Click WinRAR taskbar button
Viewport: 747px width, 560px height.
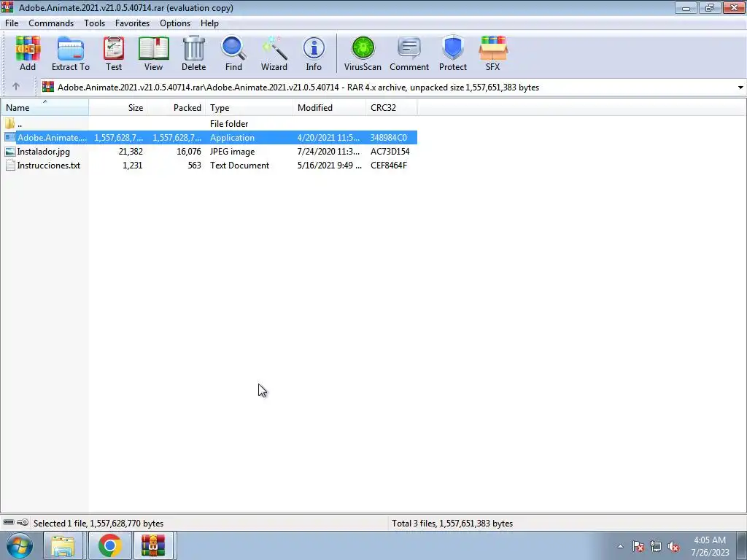pyautogui.click(x=153, y=545)
